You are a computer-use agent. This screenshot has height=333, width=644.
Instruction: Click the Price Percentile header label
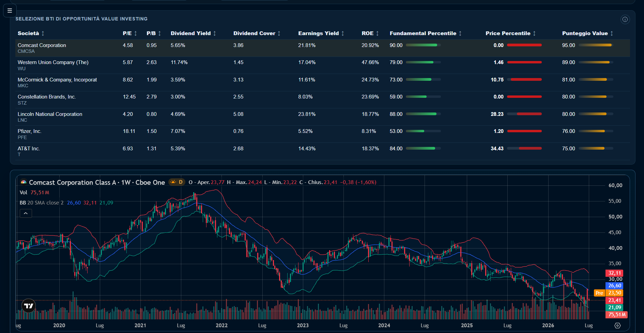coord(508,33)
